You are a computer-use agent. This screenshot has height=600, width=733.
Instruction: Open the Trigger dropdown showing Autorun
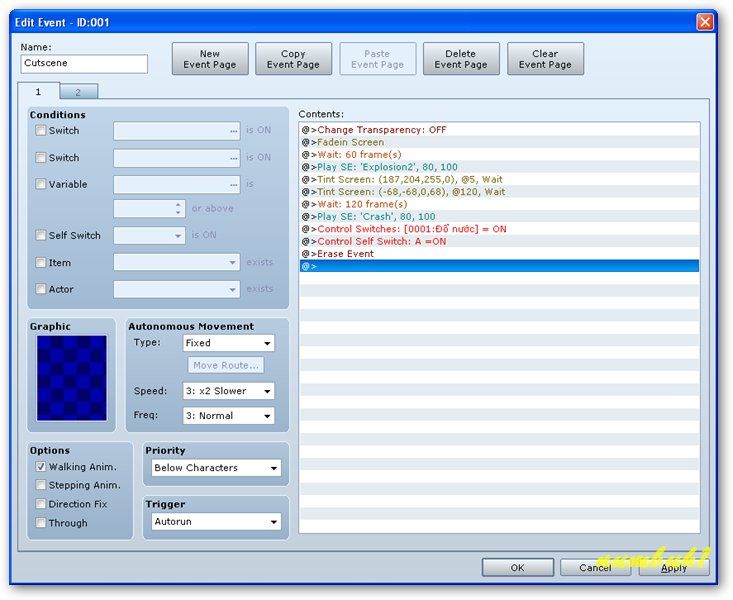[216, 521]
